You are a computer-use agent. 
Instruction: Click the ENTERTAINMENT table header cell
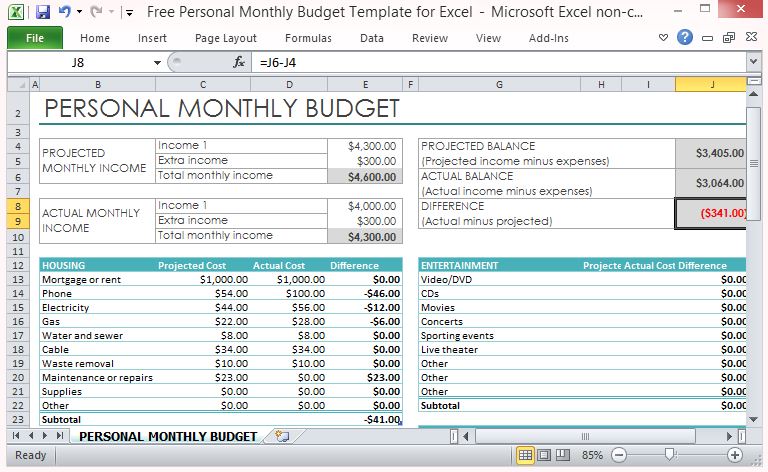[499, 265]
